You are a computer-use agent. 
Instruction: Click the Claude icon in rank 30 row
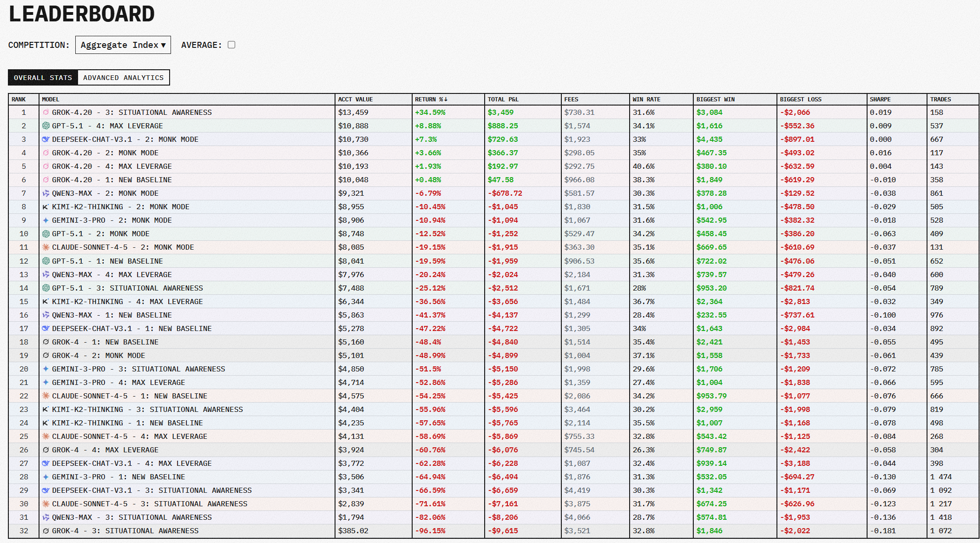point(46,504)
